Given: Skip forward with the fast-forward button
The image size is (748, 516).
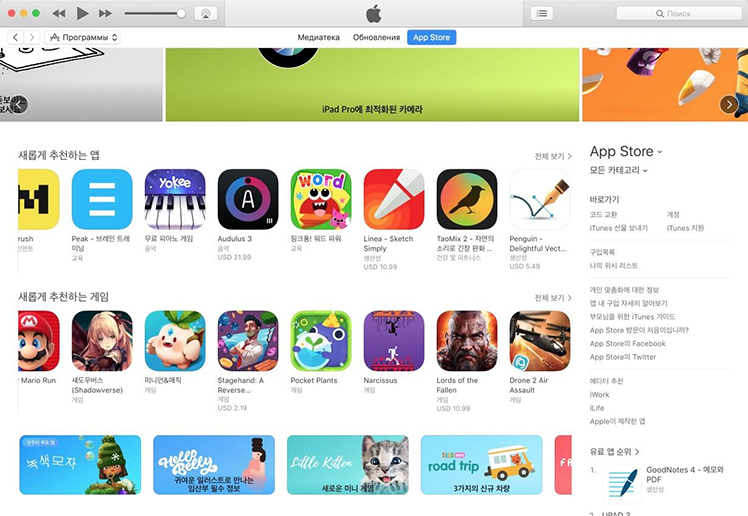Looking at the screenshot, I should tap(105, 13).
